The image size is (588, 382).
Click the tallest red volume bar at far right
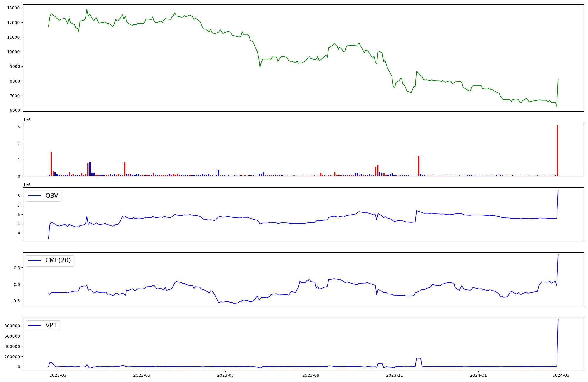(557, 150)
